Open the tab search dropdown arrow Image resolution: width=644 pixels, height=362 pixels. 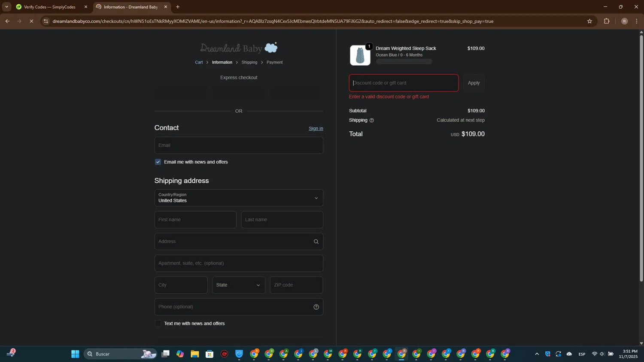coord(6,7)
